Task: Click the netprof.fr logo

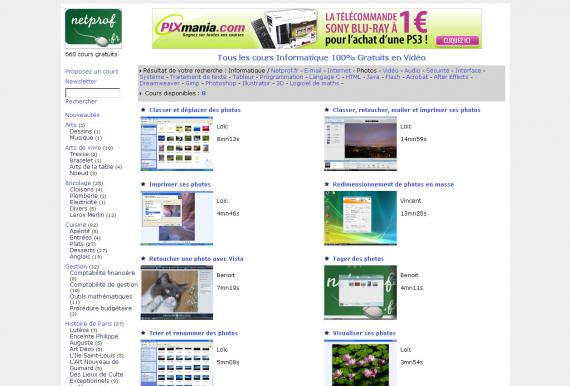Action: pyautogui.click(x=93, y=28)
